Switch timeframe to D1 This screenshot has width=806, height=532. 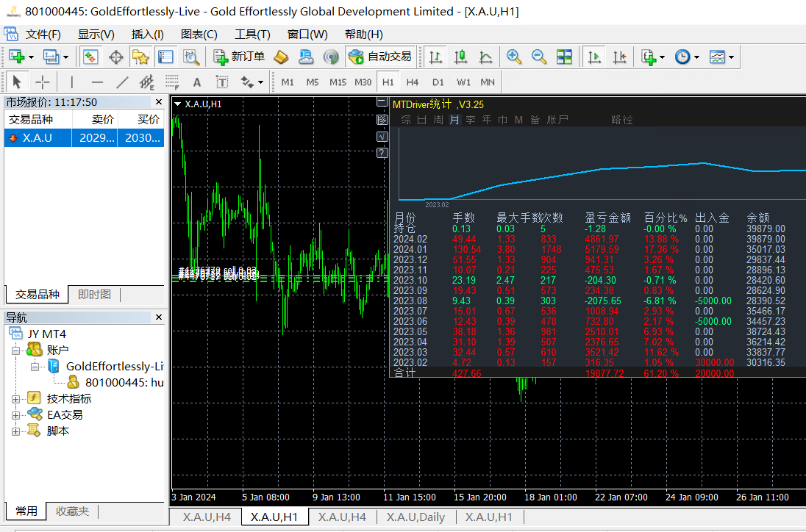click(438, 82)
